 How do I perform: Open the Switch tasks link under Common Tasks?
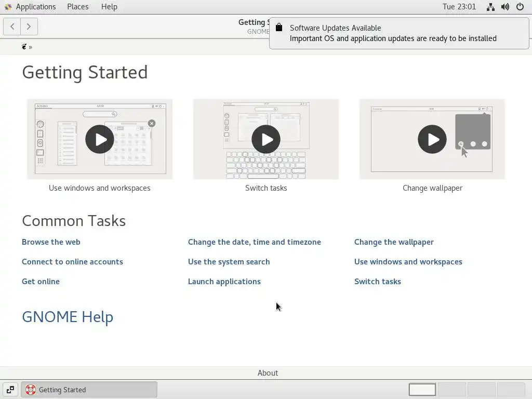378,281
